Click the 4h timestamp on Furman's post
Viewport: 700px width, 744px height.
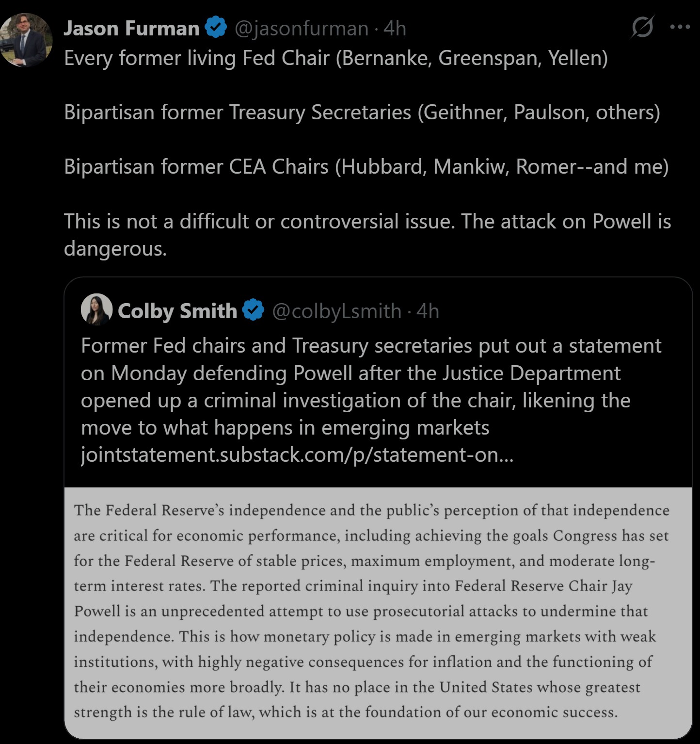[x=395, y=29]
